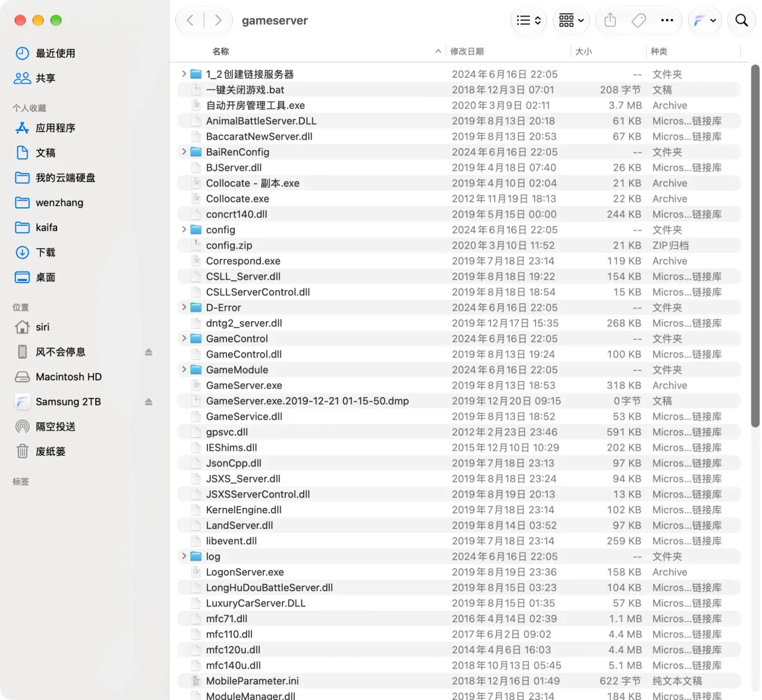Open the Samsung drive toolbar dropdown
This screenshot has height=700, width=762.
[x=705, y=21]
